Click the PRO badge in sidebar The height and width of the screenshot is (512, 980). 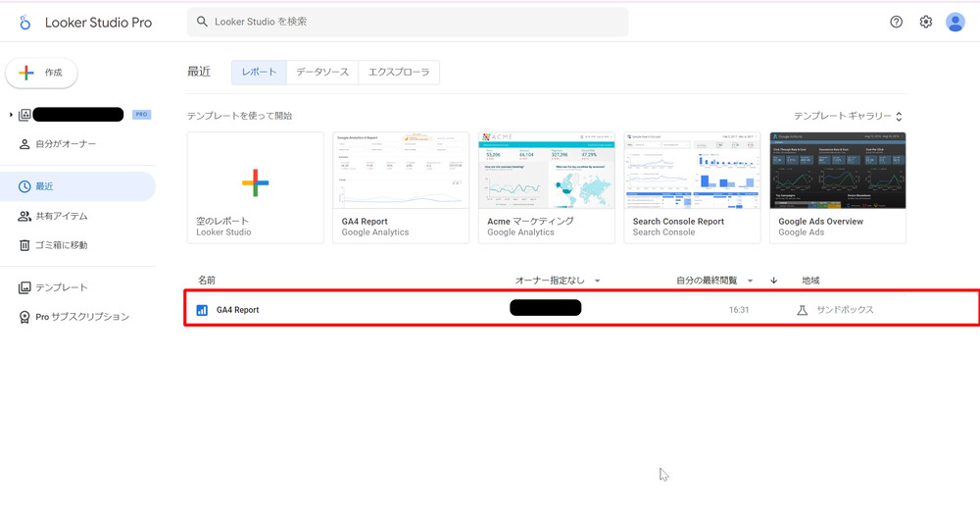point(142,115)
